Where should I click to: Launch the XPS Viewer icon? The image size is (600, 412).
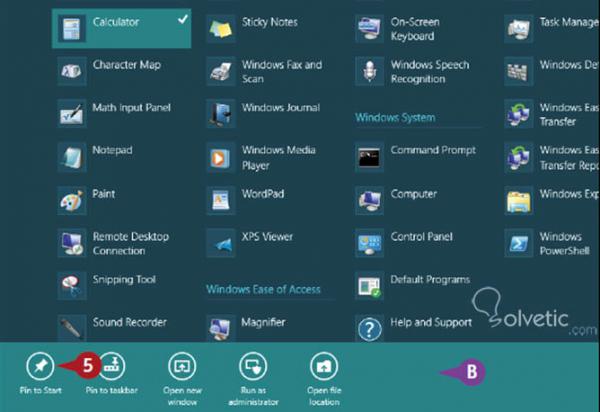coord(221,243)
